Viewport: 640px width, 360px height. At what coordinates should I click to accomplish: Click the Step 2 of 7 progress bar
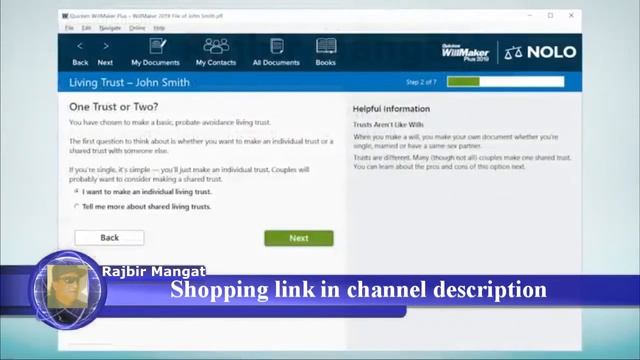pyautogui.click(x=506, y=82)
